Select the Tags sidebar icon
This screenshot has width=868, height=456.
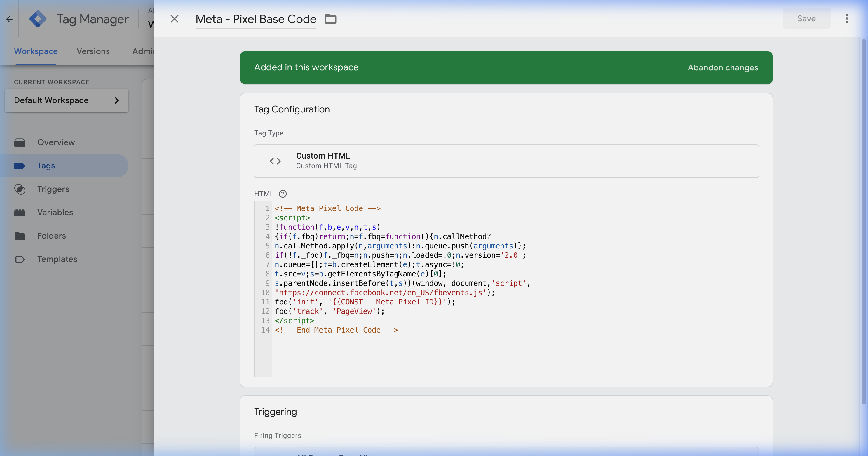point(20,166)
